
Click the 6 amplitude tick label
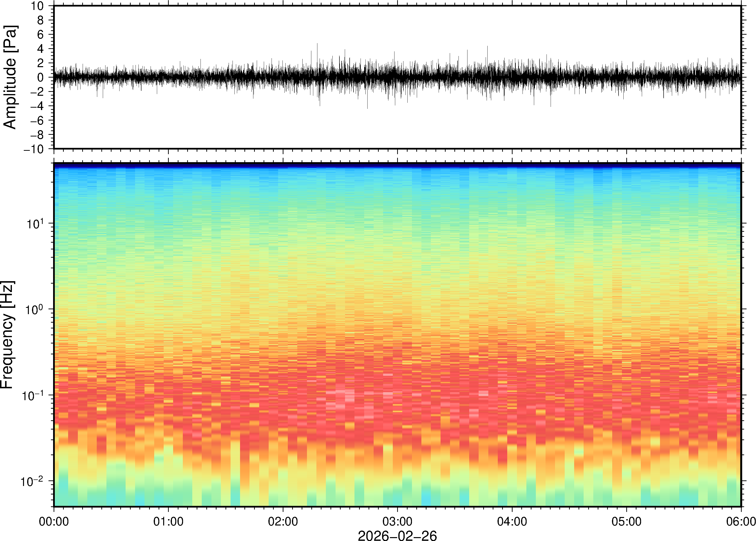(40, 35)
